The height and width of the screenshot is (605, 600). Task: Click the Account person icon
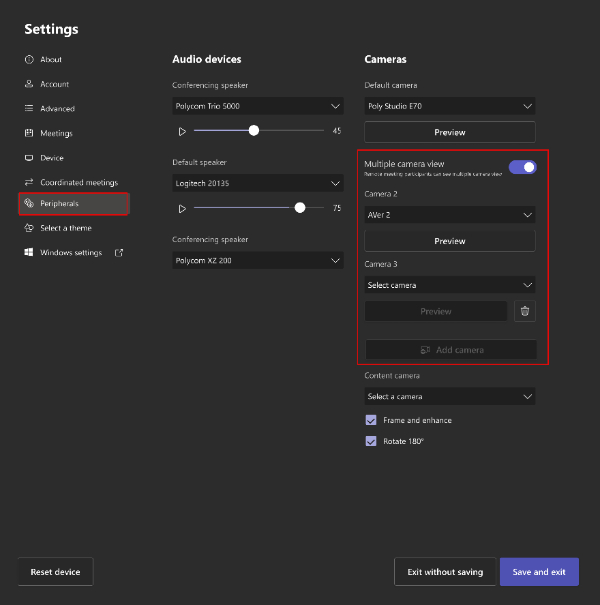point(29,84)
